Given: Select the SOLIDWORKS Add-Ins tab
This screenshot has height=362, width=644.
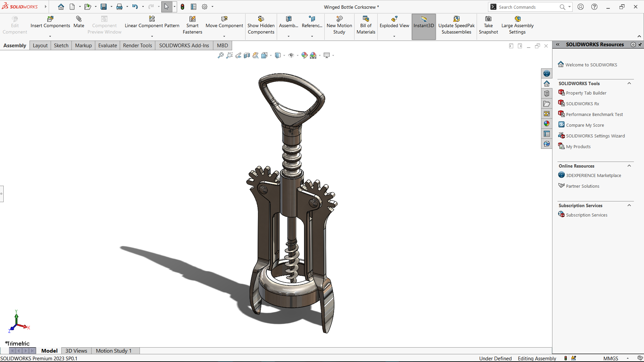Looking at the screenshot, I should (x=184, y=46).
